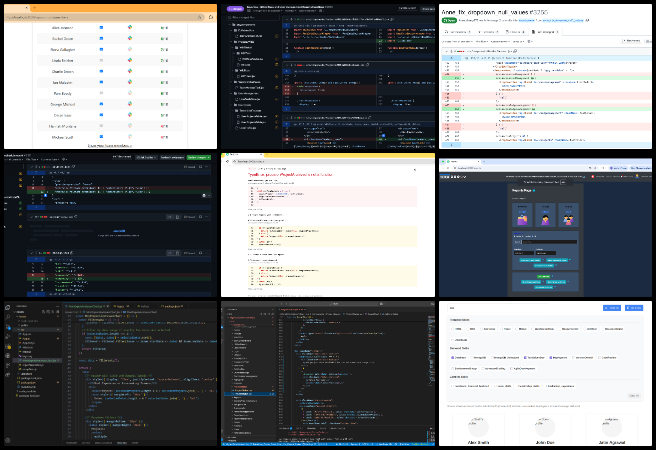Open the John Doe profile card

pos(545,430)
